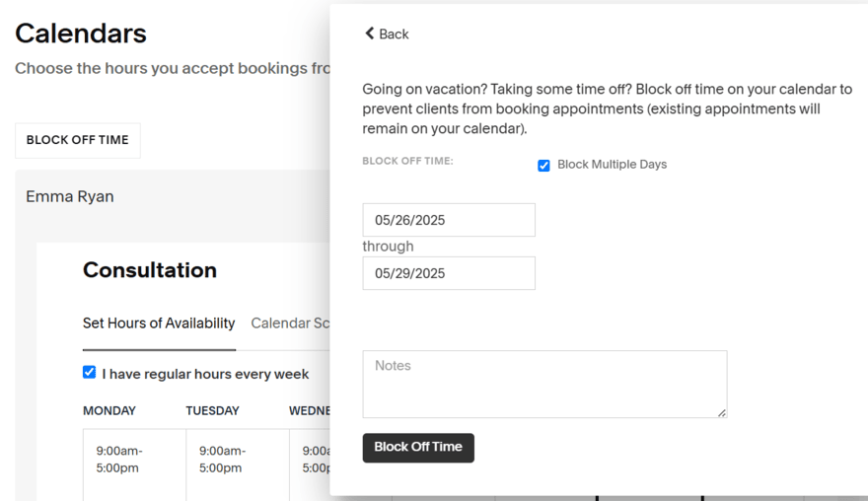
Task: Uncheck the Block Multiple Days checkbox
Action: [x=543, y=166]
